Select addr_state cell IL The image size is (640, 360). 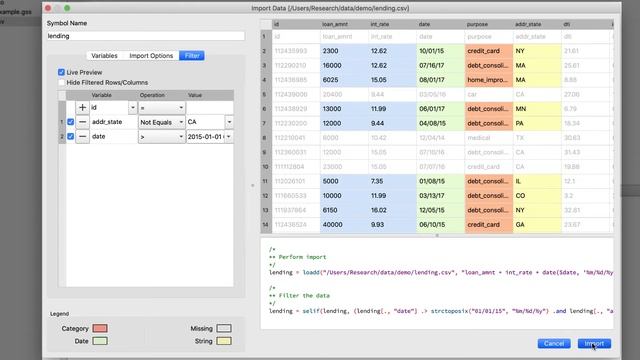click(537, 181)
